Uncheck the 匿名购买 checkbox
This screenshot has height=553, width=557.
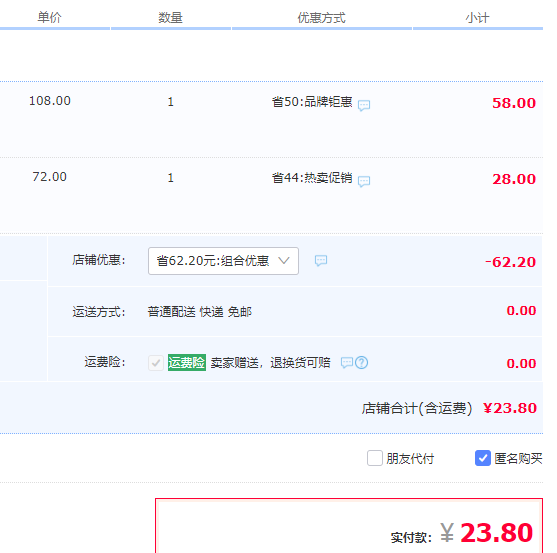483,458
